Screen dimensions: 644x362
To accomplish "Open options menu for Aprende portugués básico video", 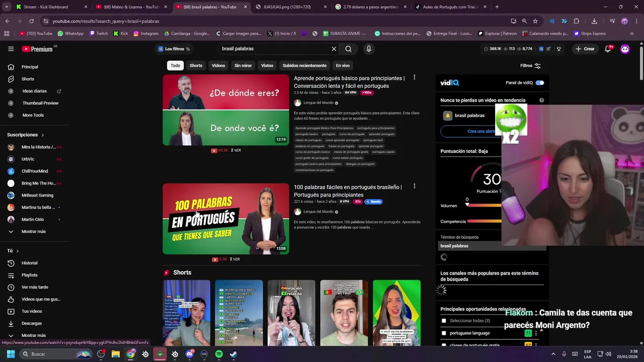I will coord(414,77).
